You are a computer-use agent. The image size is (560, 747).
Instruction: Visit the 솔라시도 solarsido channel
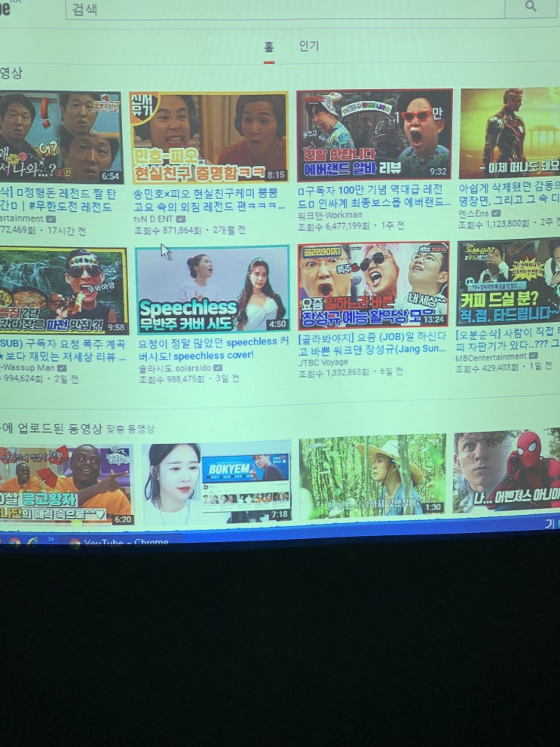(x=175, y=369)
